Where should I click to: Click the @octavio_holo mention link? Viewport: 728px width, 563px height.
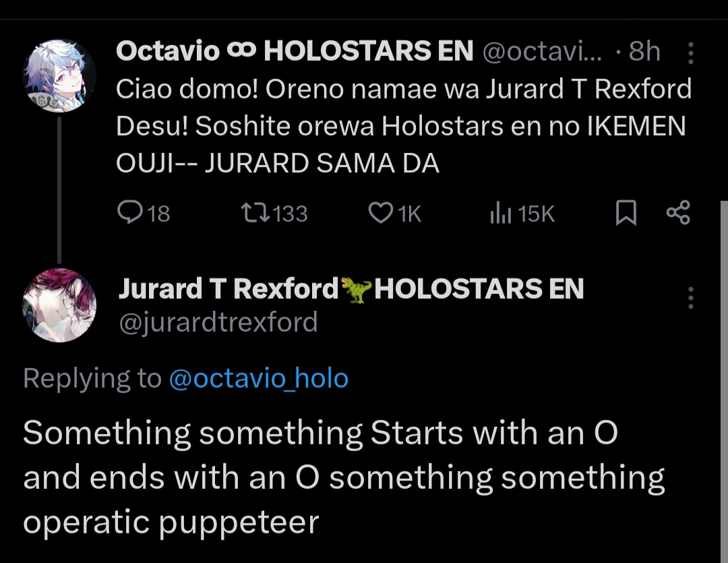257,378
